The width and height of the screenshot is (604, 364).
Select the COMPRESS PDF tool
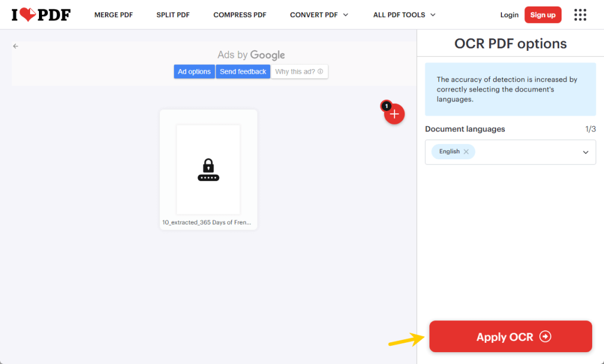pos(239,15)
